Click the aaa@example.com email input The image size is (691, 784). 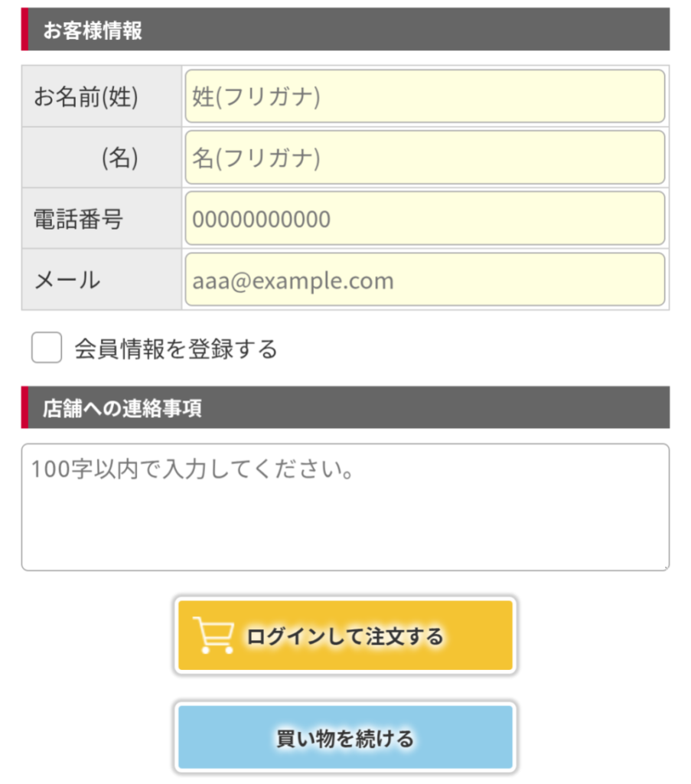click(x=425, y=279)
